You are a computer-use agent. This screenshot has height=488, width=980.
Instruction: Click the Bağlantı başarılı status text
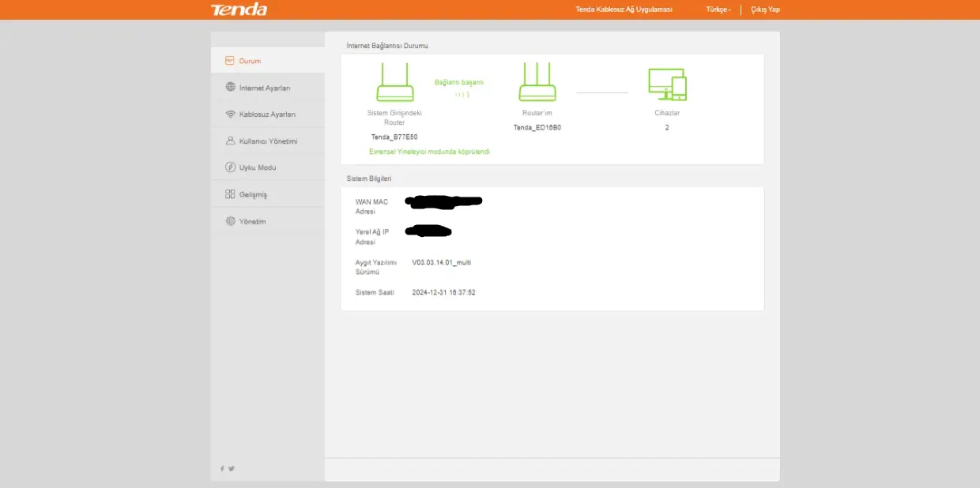point(459,82)
